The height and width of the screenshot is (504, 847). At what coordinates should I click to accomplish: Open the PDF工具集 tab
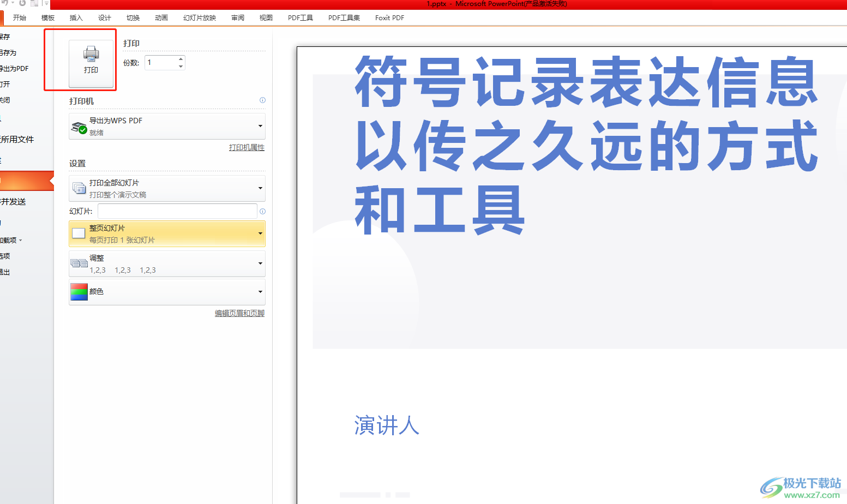coord(344,18)
